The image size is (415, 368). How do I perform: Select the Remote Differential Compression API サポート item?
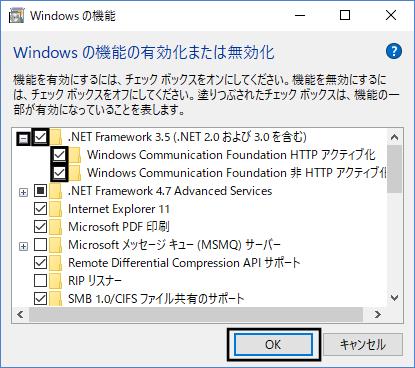point(184,263)
